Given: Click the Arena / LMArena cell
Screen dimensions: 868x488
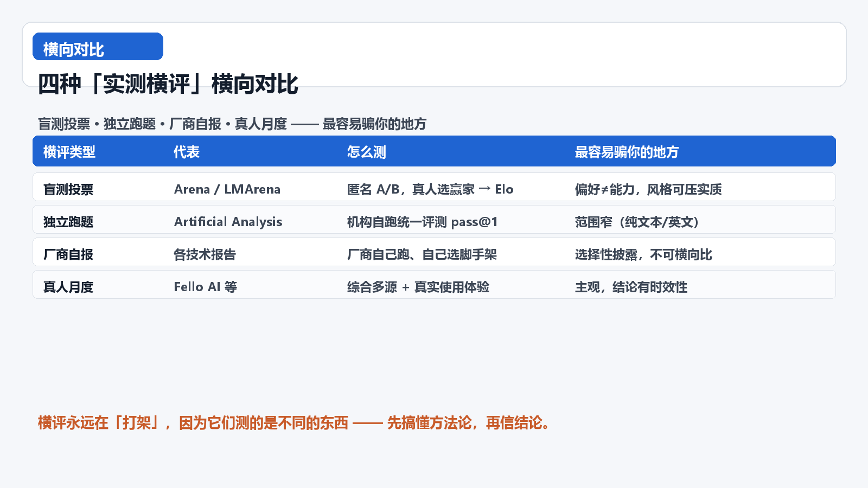Looking at the screenshot, I should [227, 189].
